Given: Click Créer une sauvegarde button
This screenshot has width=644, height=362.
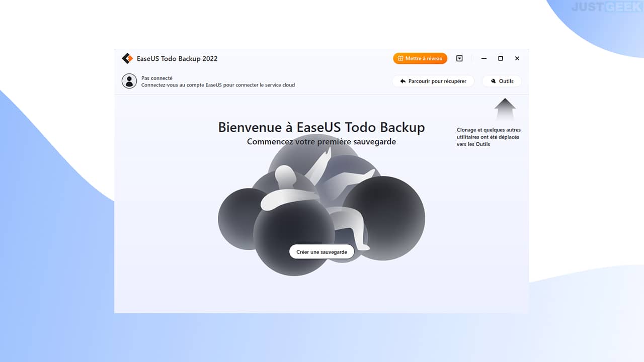Looking at the screenshot, I should coord(321,252).
